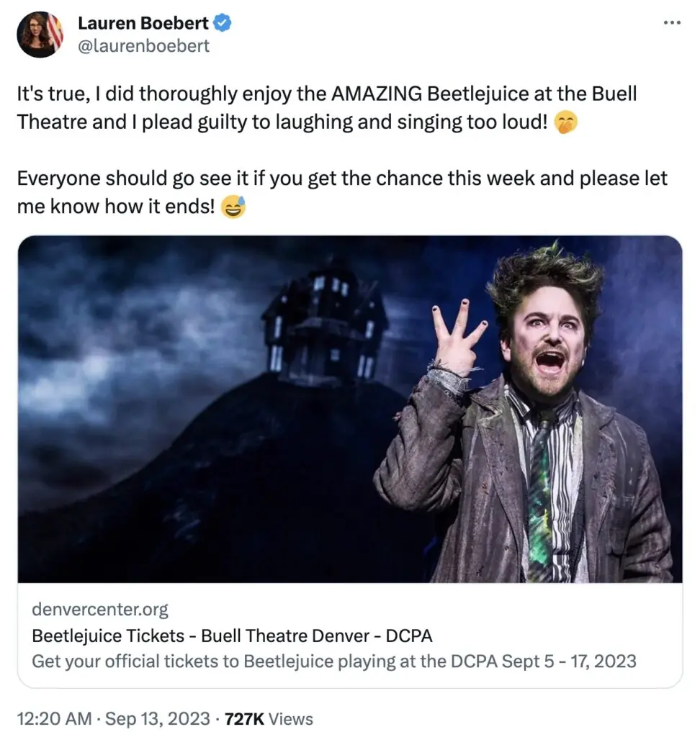Click the denvercenter.org domain label
Image resolution: width=700 pixels, height=737 pixels.
(99, 609)
